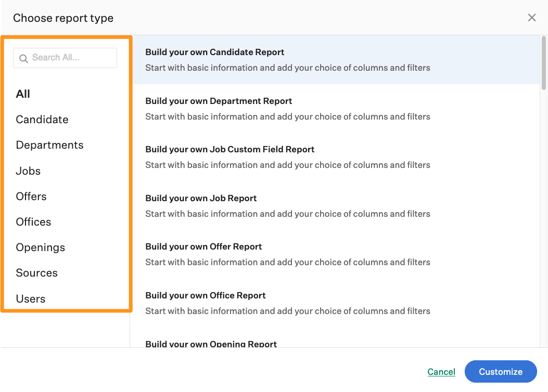
Task: Select the Candidate category
Action: [x=42, y=120]
